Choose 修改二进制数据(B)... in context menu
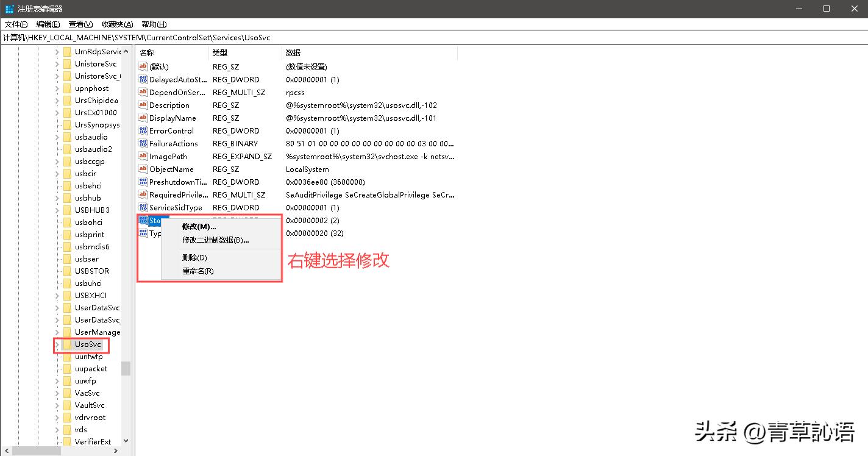 tap(221, 240)
